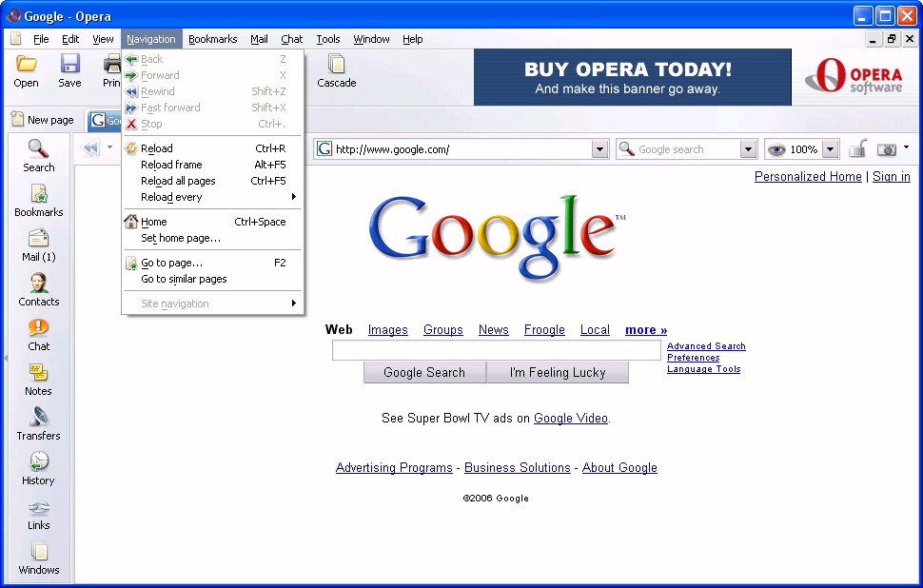Click the more » link

coord(646,330)
